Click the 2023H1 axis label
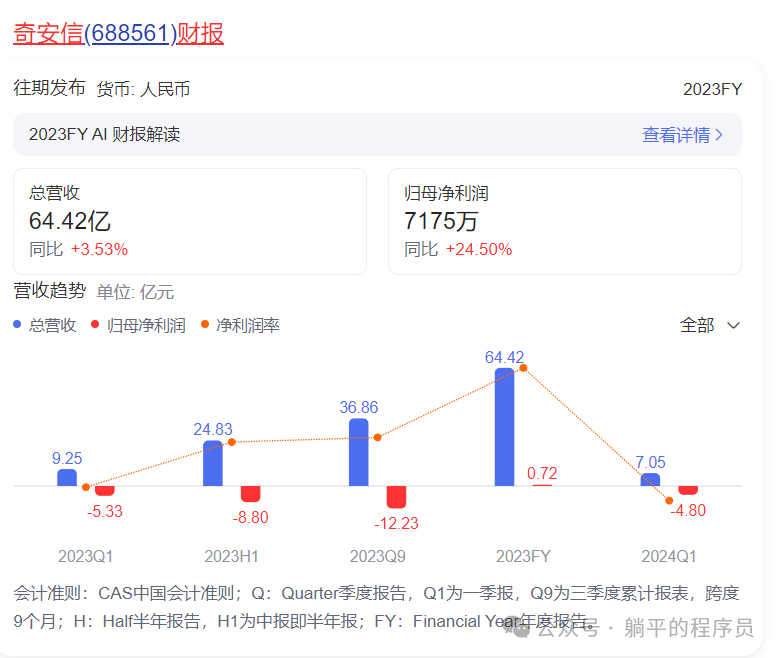Screen dimensions: 779x658 click(x=232, y=556)
